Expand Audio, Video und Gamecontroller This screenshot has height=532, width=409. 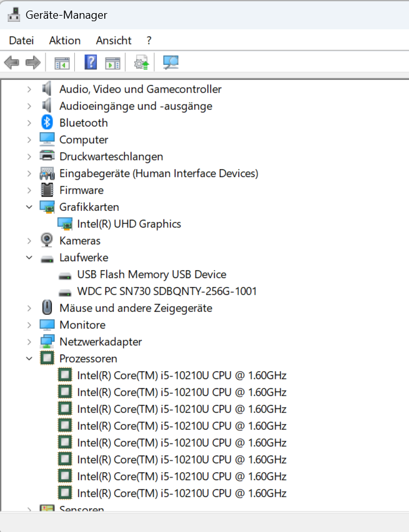(x=29, y=89)
